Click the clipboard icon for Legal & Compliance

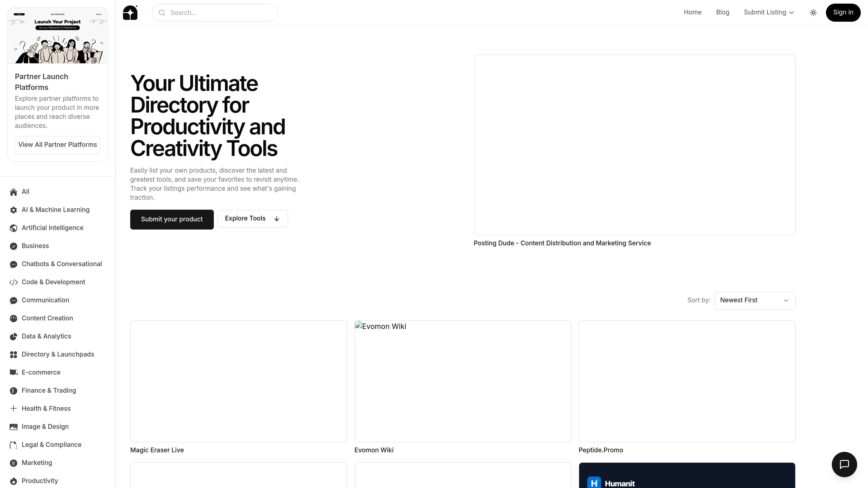point(14,445)
